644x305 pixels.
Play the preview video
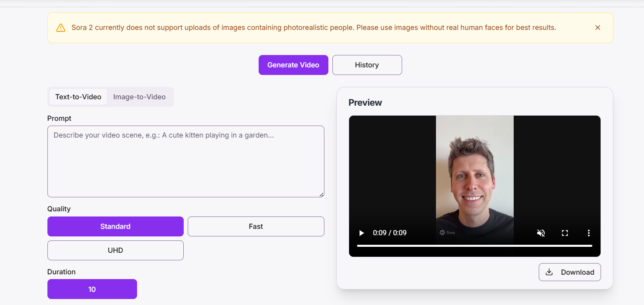(361, 233)
